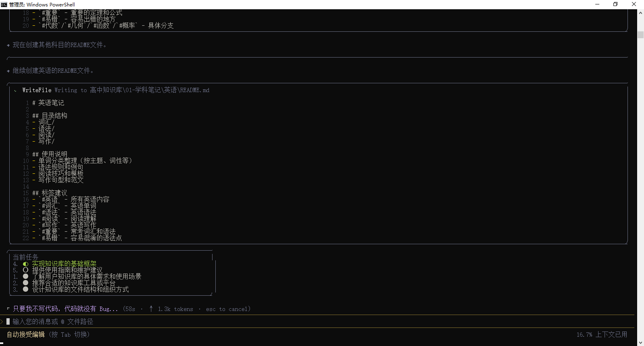Click the '现在创建其他科目的README文件' message
The image size is (644, 346).
tap(60, 45)
